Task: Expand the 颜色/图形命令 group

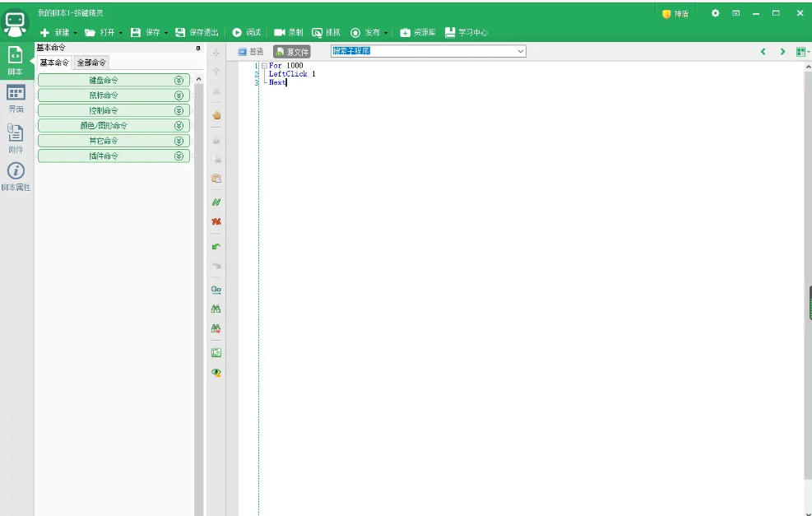Action: click(179, 126)
